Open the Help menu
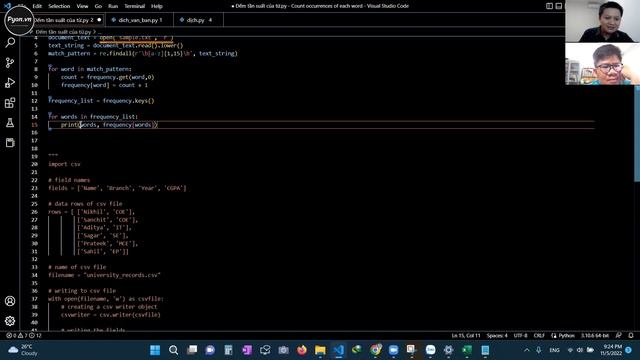Image resolution: width=640 pixels, height=360 pixels. click(x=157, y=6)
